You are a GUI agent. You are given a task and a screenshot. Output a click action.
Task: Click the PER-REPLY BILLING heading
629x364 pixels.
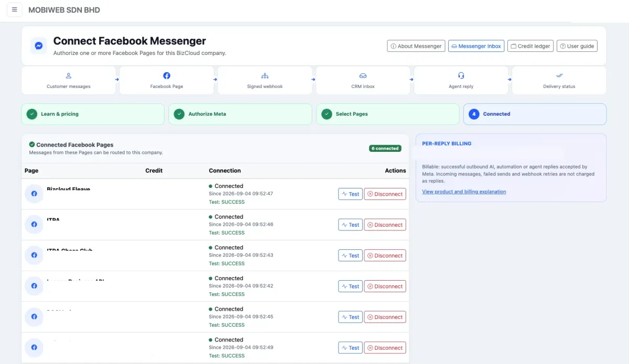tap(447, 144)
